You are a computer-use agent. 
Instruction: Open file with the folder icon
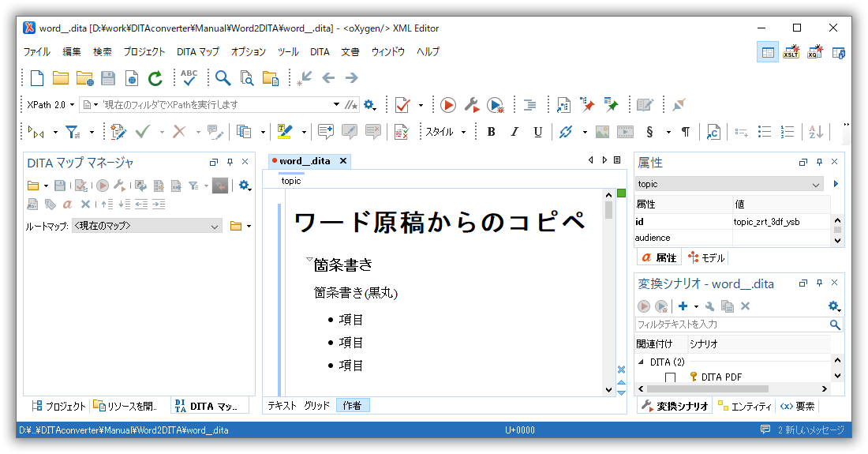point(60,78)
